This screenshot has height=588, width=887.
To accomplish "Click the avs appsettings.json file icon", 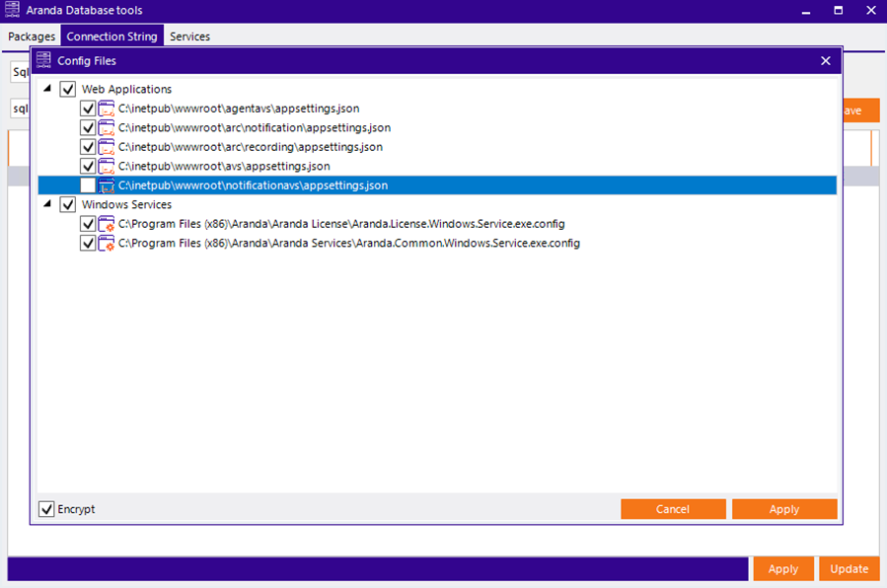I will [107, 166].
